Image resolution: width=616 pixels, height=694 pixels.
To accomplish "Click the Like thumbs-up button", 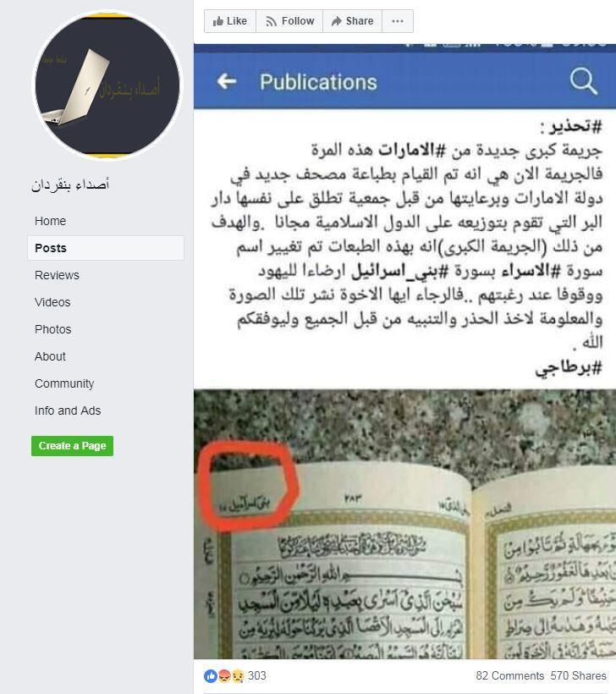I will [229, 21].
